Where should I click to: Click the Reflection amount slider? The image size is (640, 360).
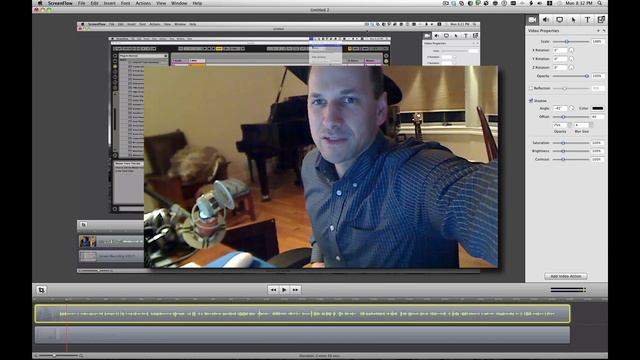[571, 88]
